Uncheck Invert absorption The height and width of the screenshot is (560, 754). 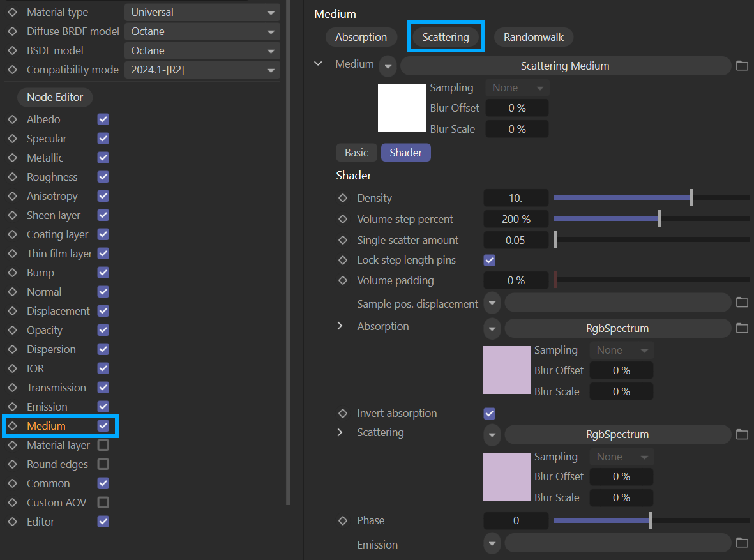tap(490, 413)
